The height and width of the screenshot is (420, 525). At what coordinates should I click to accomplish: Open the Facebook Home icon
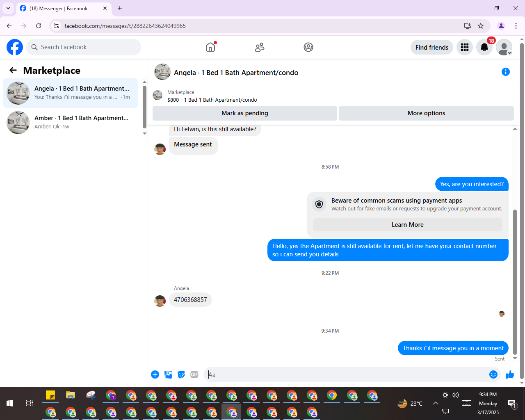point(210,47)
